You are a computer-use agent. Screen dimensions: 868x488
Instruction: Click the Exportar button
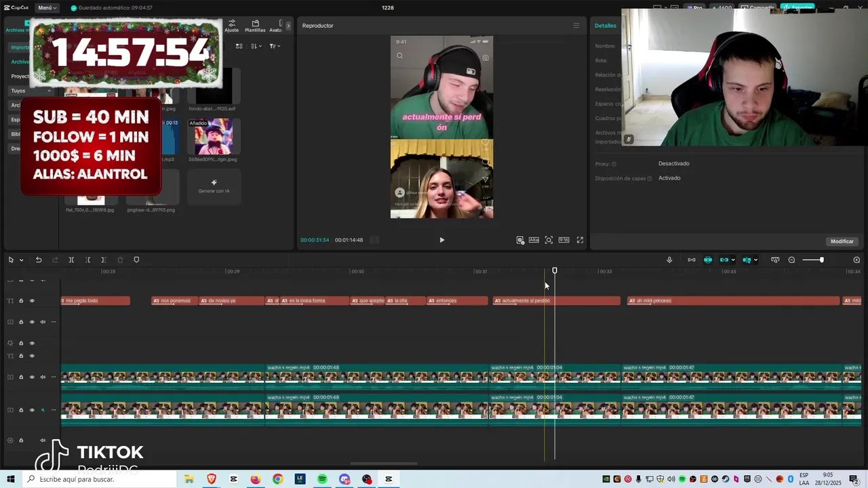[797, 7]
